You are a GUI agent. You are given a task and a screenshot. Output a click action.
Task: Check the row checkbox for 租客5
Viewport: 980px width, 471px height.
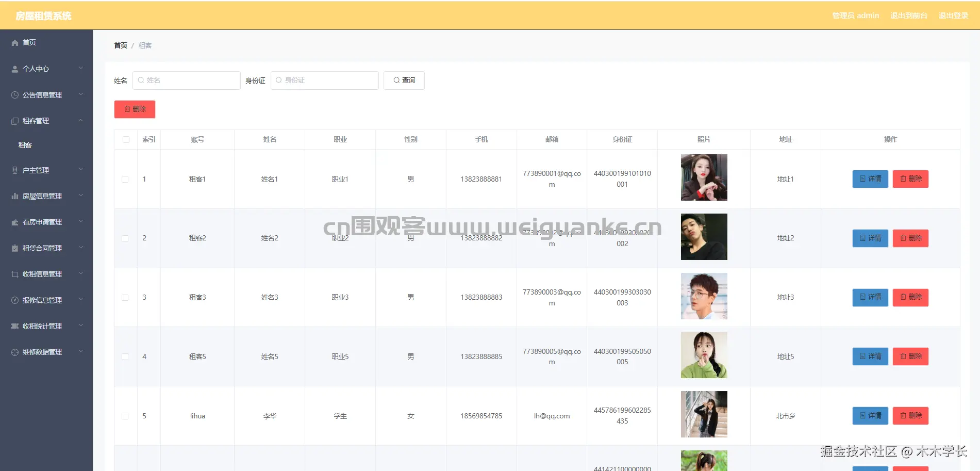tap(125, 356)
